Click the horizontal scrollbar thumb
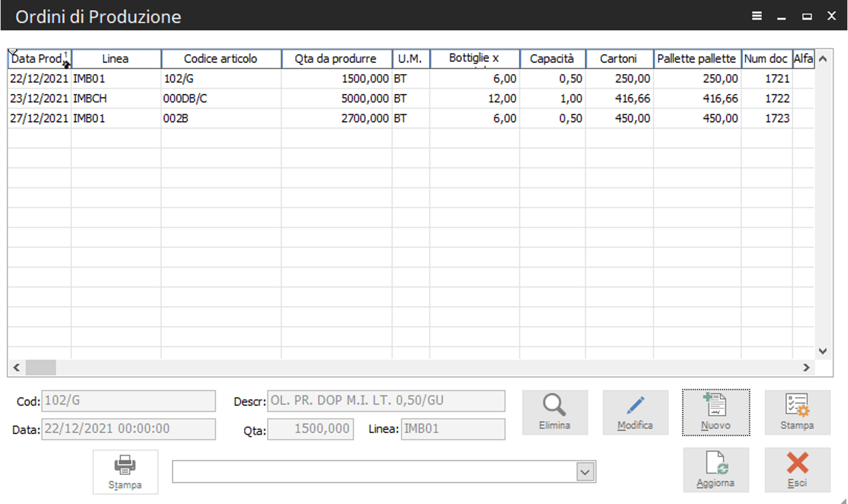The height and width of the screenshot is (504, 848). click(x=41, y=367)
